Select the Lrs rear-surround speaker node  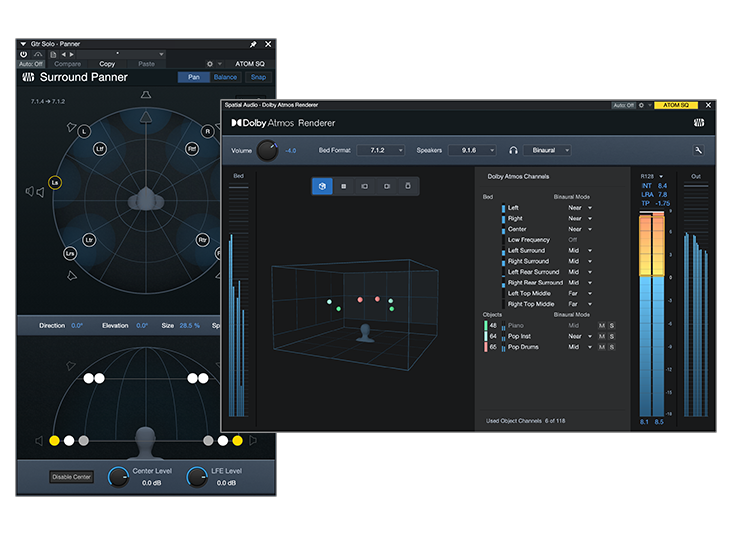(x=70, y=253)
